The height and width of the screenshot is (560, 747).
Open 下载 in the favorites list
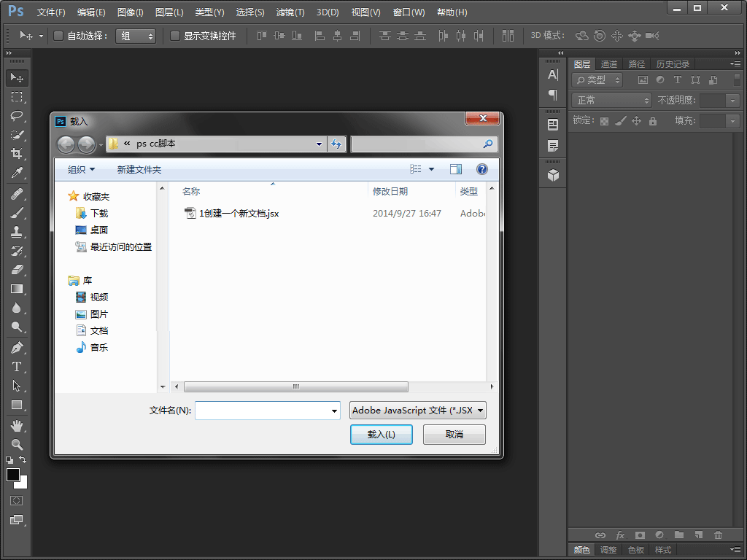point(99,214)
